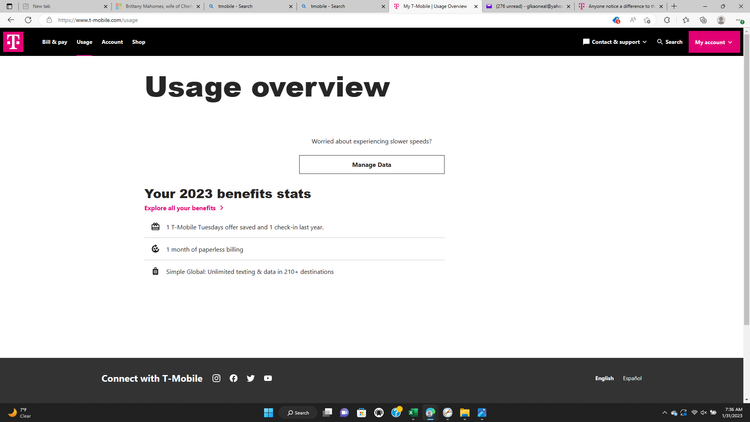Close the My T-Mobile Usage Overview tab
Screen dimensions: 750x422
475,6
